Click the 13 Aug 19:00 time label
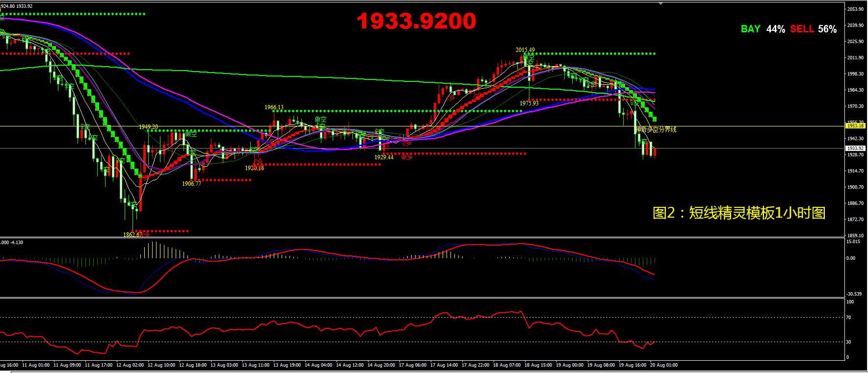 tap(287, 365)
